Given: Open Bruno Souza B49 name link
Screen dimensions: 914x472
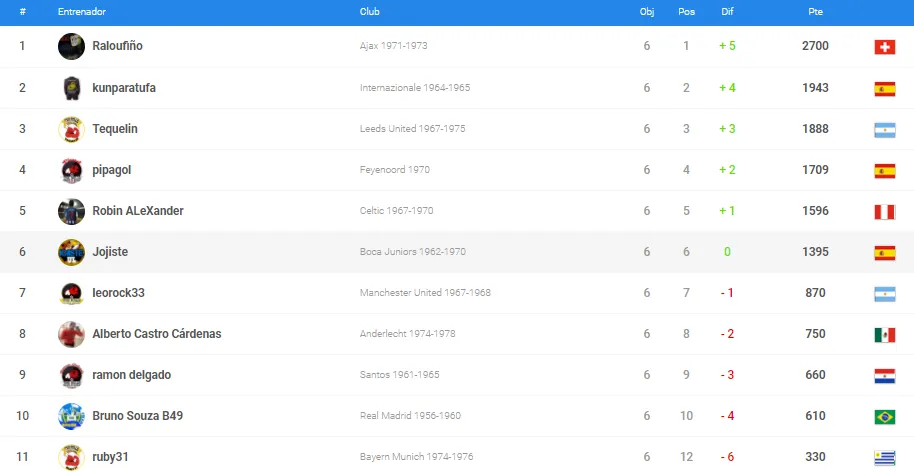Looking at the screenshot, I should [x=138, y=416].
